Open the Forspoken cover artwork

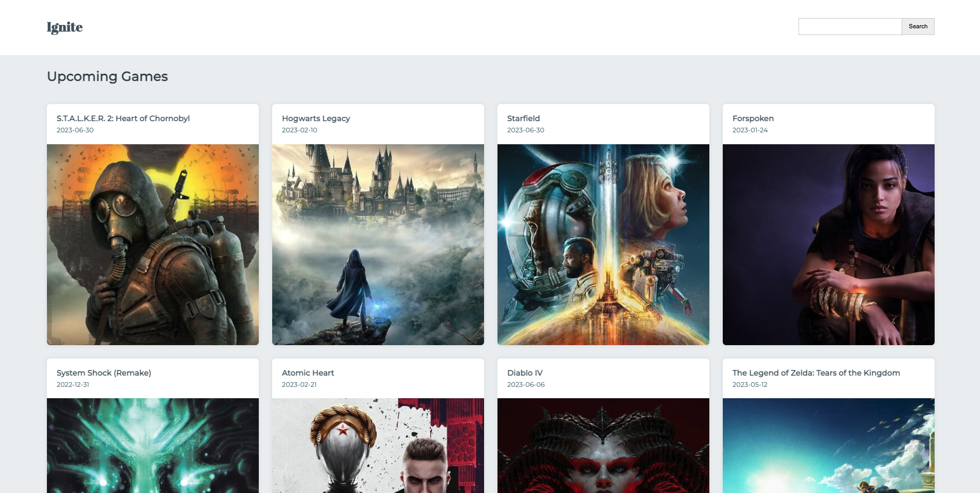pos(828,245)
